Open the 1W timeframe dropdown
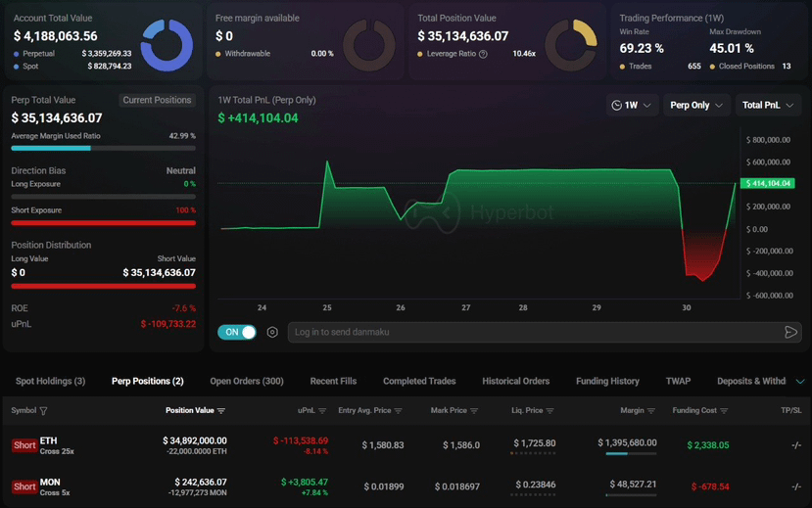This screenshot has height=508, width=812. (632, 105)
